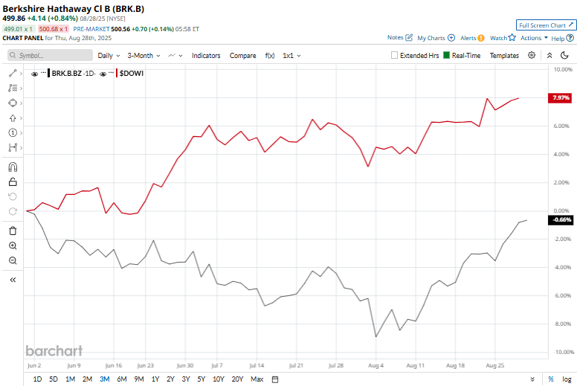The image size is (577, 392).
Task: Select the 1D range tab
Action: tap(37, 379)
